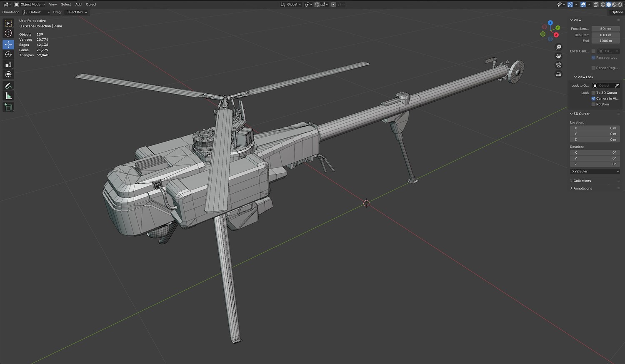Screen dimensions: 625x364
Task: Select the Select Box tool in toolbar
Action: [x=8, y=24]
